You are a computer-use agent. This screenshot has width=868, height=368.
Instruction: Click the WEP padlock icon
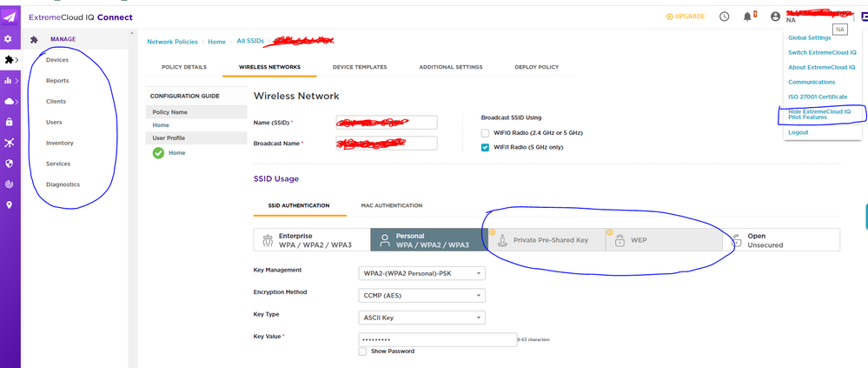[x=620, y=240]
